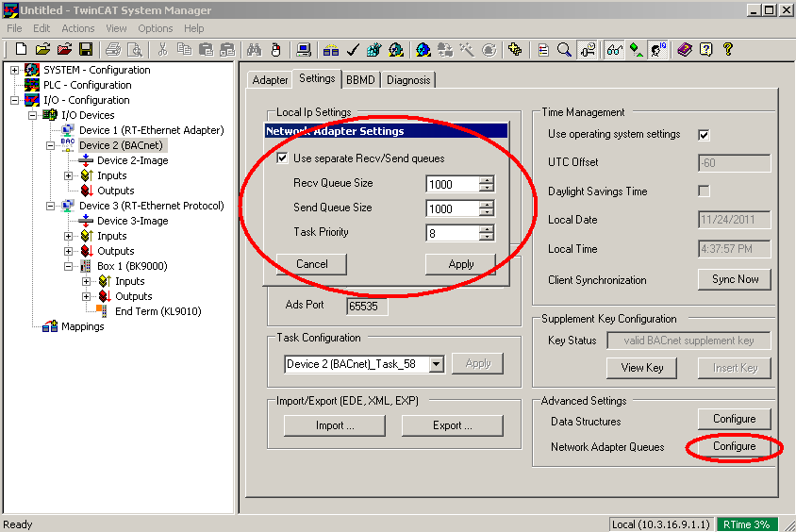796x532 pixels.
Task: Click the binoculars Find icon
Action: click(254, 49)
